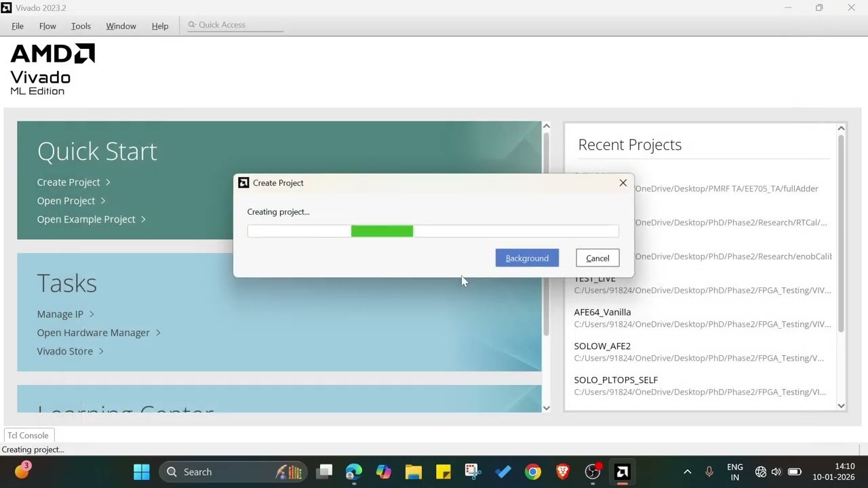The height and width of the screenshot is (488, 868).
Task: Close the Create Project dialog with X
Action: pyautogui.click(x=623, y=183)
